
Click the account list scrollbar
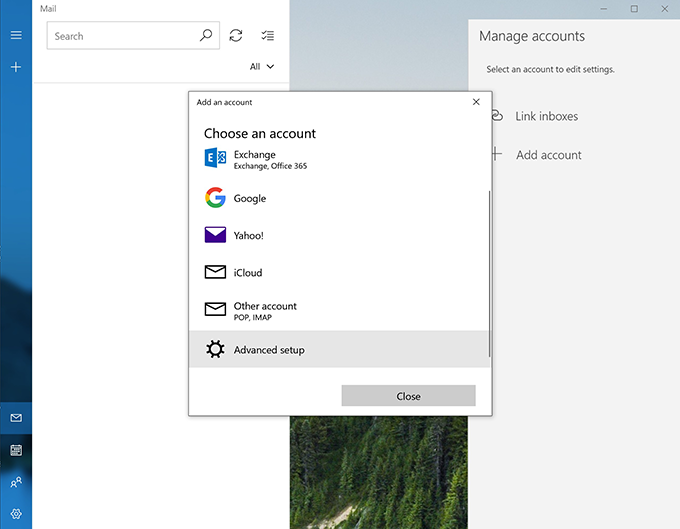pos(490,274)
